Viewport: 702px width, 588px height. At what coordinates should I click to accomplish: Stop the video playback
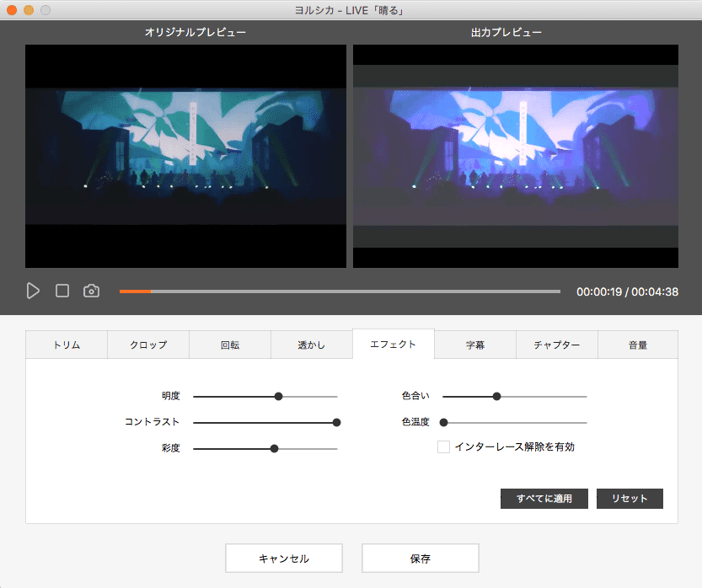[62, 291]
